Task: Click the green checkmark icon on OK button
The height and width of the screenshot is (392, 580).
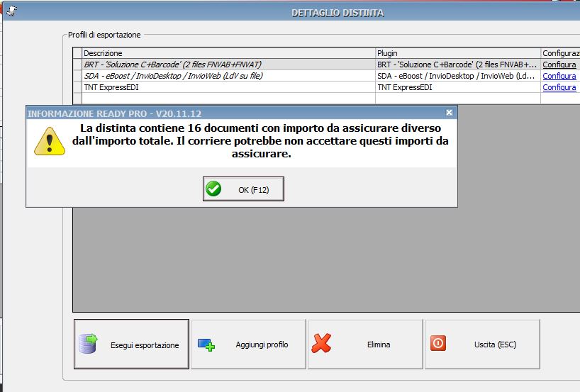Action: pos(213,189)
